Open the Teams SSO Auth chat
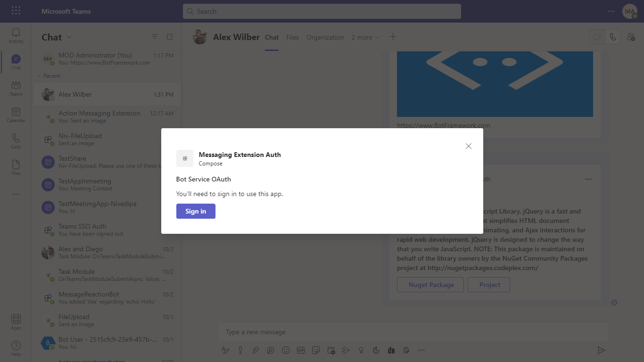 click(107, 230)
